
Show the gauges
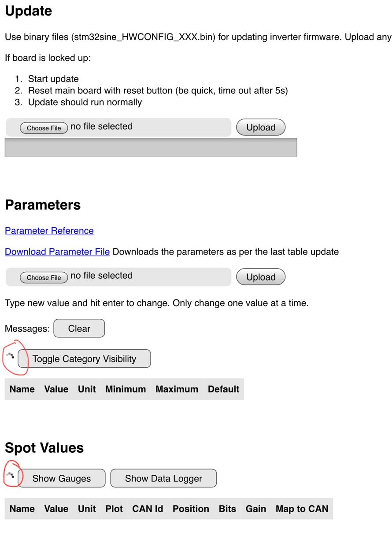(62, 479)
